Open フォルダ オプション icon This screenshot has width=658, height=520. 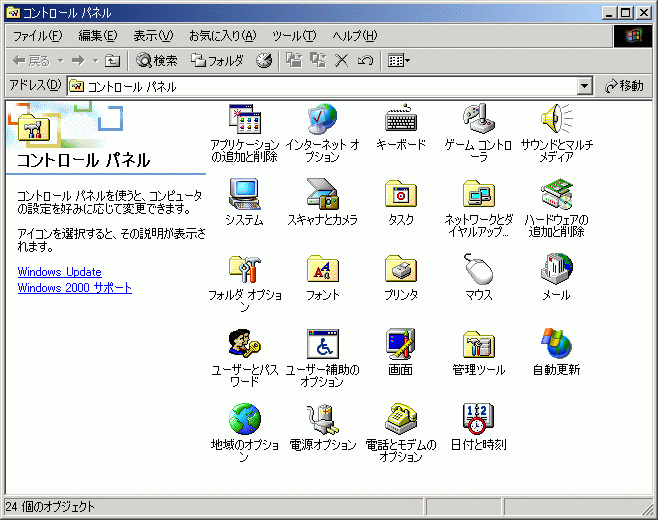pos(245,269)
